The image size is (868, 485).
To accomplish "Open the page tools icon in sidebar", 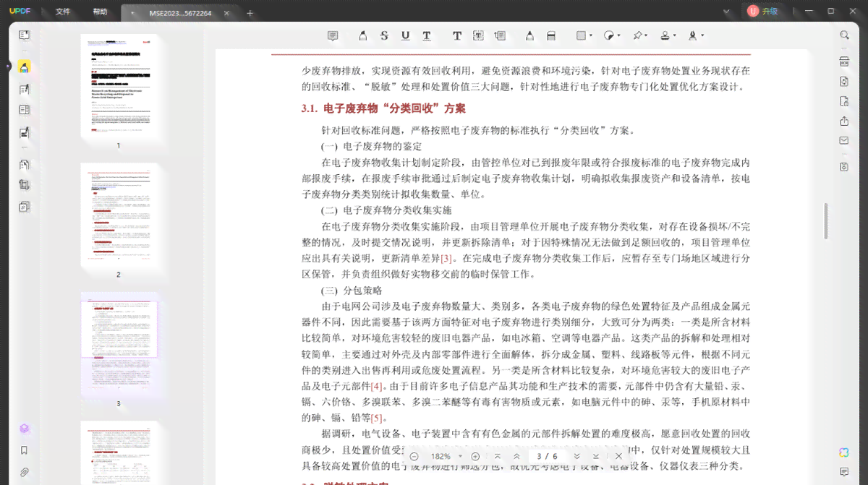I will [x=24, y=165].
